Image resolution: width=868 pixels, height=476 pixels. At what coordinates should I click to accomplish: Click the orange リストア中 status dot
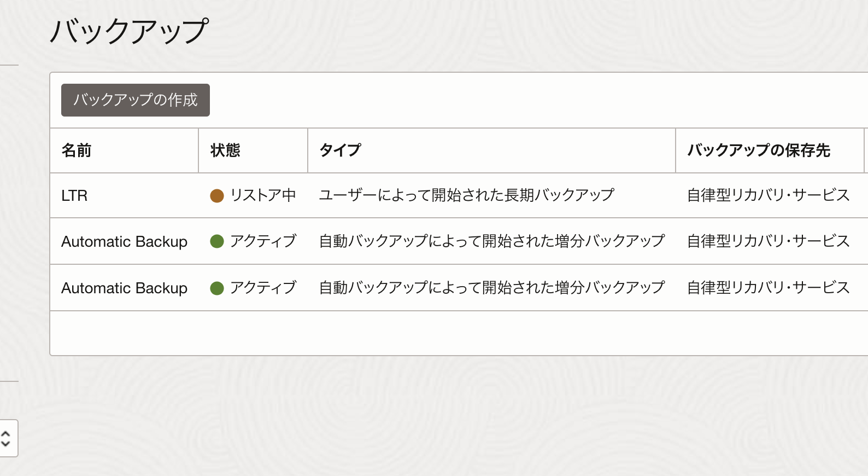(x=217, y=196)
